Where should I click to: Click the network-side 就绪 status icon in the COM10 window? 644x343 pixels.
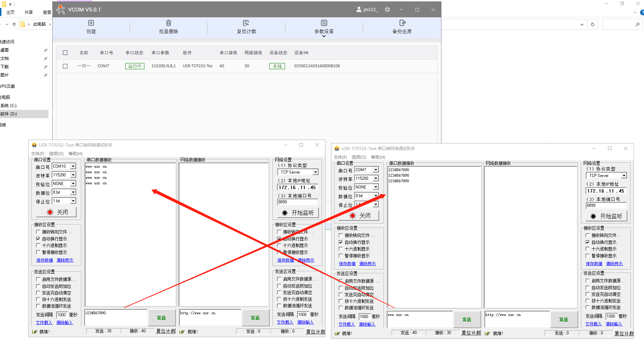(x=182, y=332)
